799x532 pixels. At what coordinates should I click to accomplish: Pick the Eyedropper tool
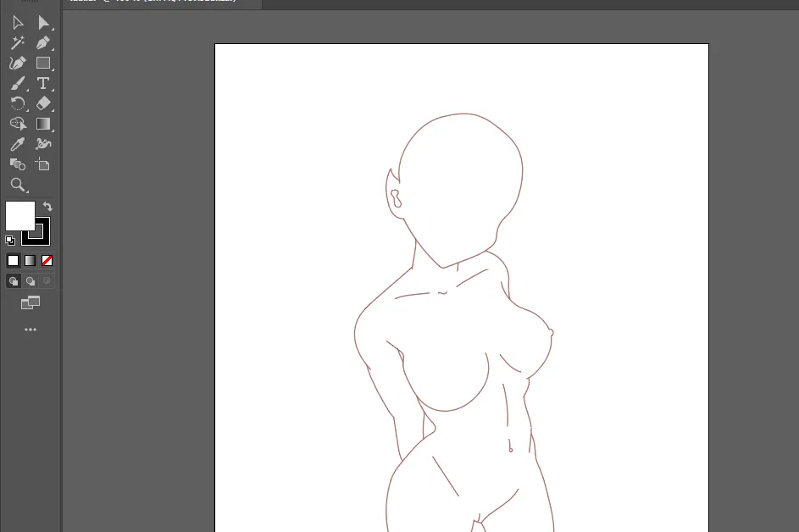coord(17,144)
